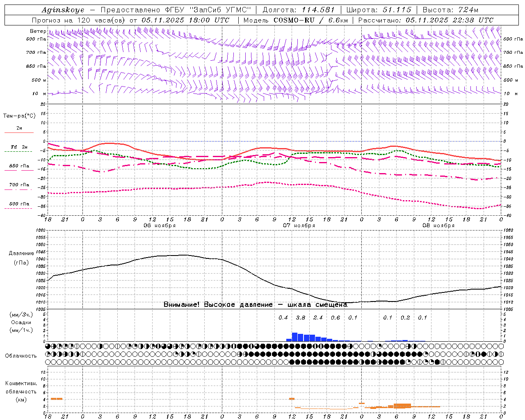525x420 pixels.
Task: Click the longitude value "Долгота: 114.581"
Action: coord(299,10)
